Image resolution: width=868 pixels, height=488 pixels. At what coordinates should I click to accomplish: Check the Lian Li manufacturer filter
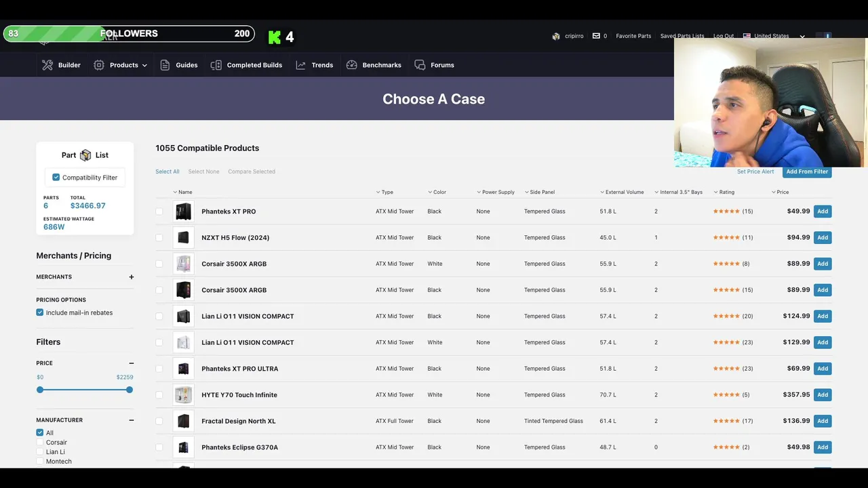(x=40, y=451)
